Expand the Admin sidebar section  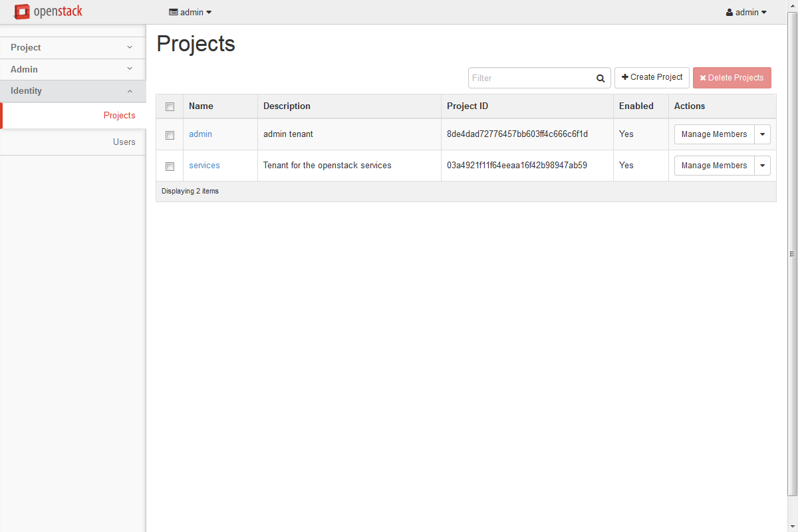click(x=72, y=69)
